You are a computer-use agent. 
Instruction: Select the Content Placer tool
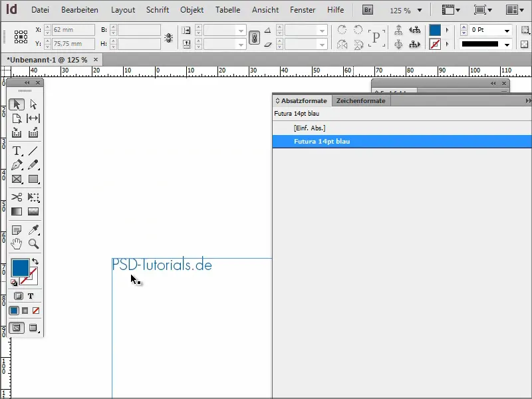pyautogui.click(x=33, y=132)
